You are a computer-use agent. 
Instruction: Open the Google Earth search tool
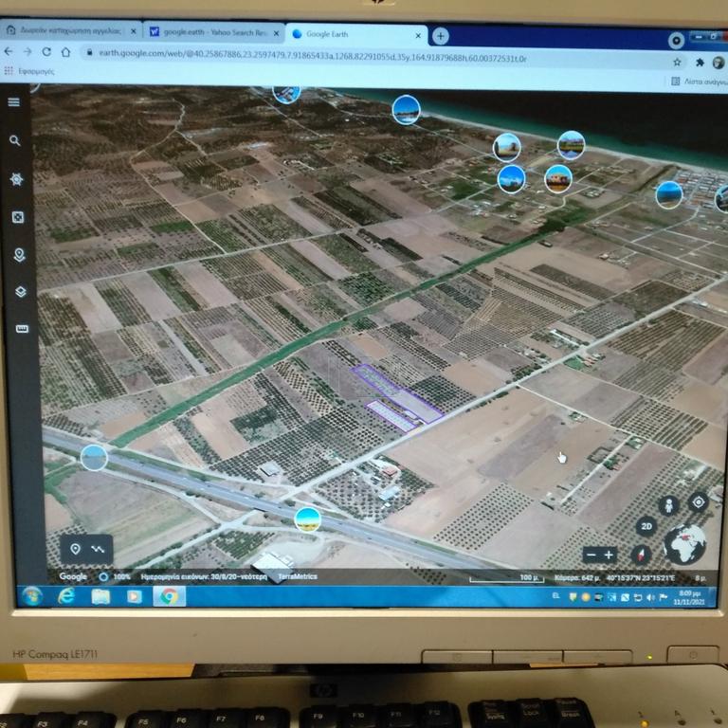pos(15,140)
